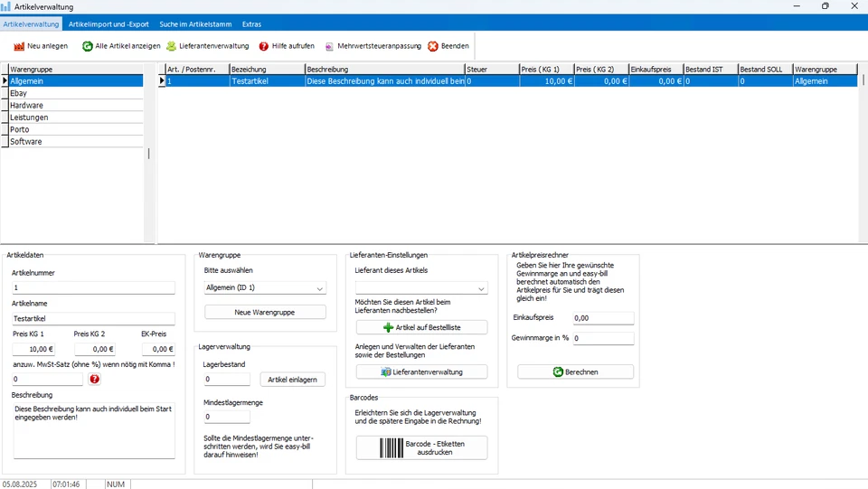Click the Preis KG 1 field
868x489 pixels.
(33, 349)
